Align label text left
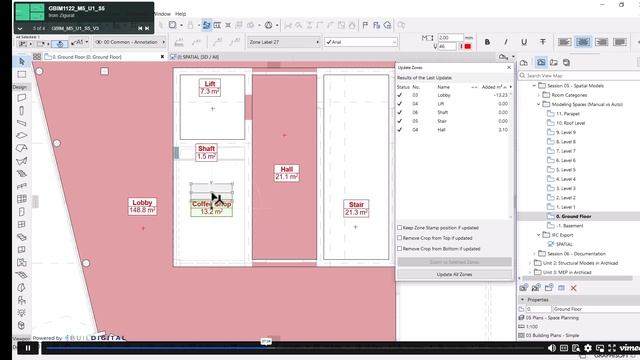Viewport: 640px width, 360px height. tap(564, 42)
